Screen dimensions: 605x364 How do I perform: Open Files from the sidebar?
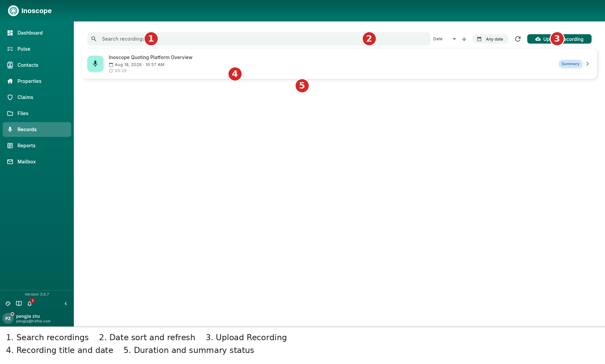(x=37, y=113)
